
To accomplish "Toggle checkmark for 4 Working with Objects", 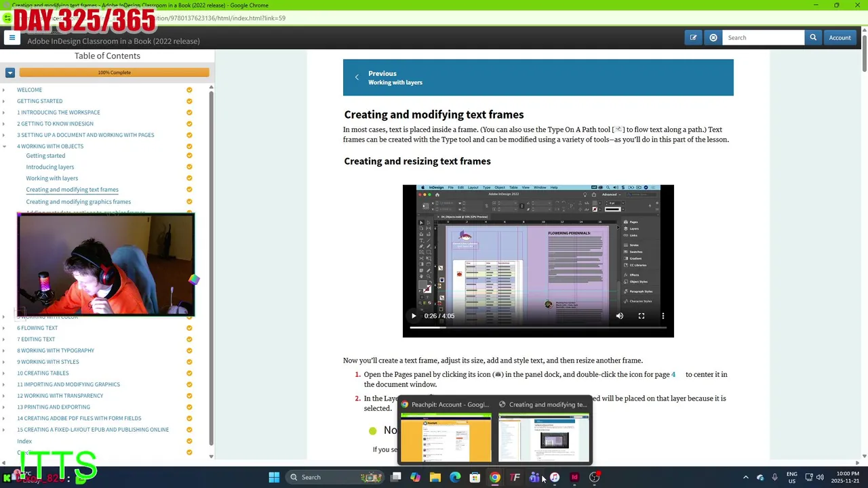I will click(x=189, y=146).
